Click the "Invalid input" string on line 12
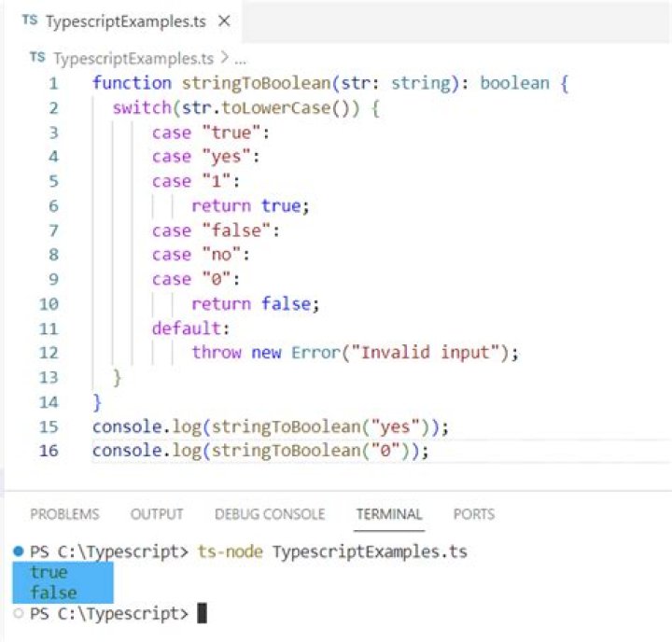The height and width of the screenshot is (642, 672). click(x=426, y=353)
